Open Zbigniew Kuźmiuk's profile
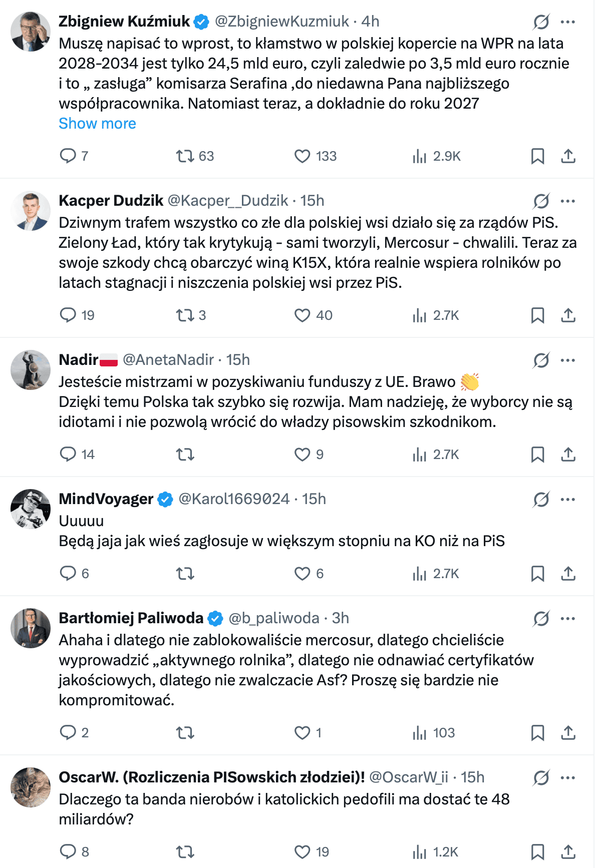Viewport: 596px width, 868px height. tap(125, 21)
